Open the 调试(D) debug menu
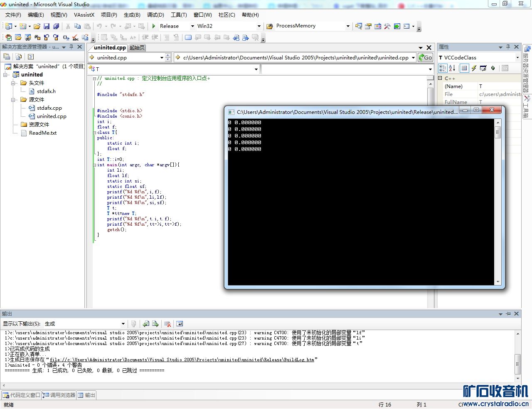Image resolution: width=532 pixels, height=409 pixels. [155, 15]
